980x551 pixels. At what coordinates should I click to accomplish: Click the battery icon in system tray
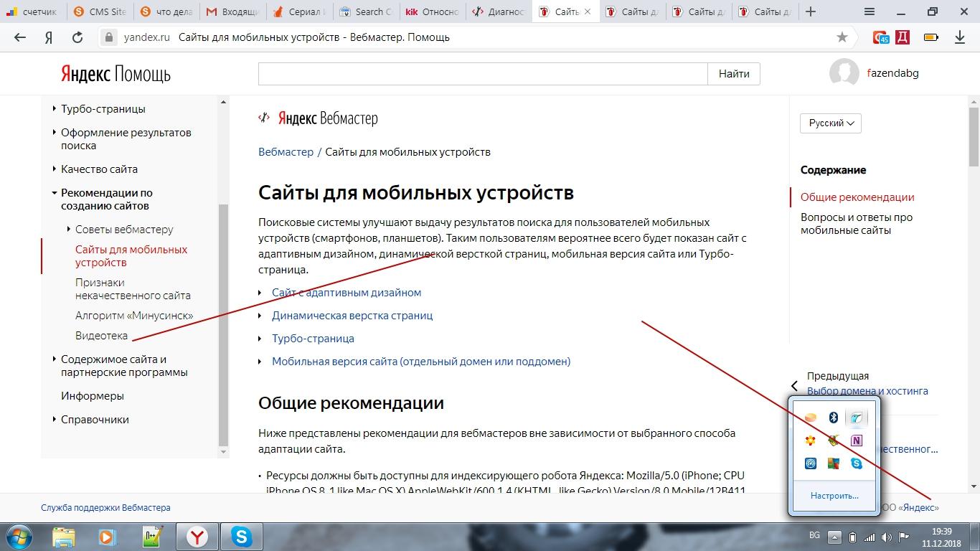852,537
